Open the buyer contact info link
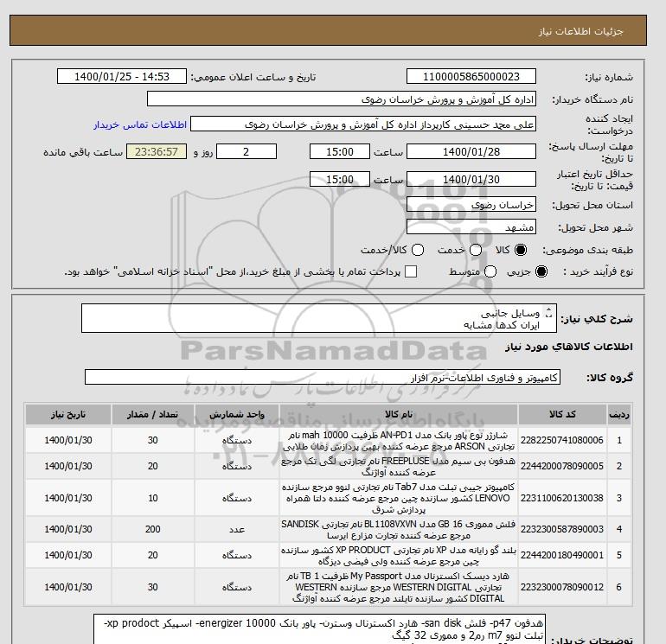Image resolution: width=666 pixels, height=644 pixels. (x=140, y=124)
